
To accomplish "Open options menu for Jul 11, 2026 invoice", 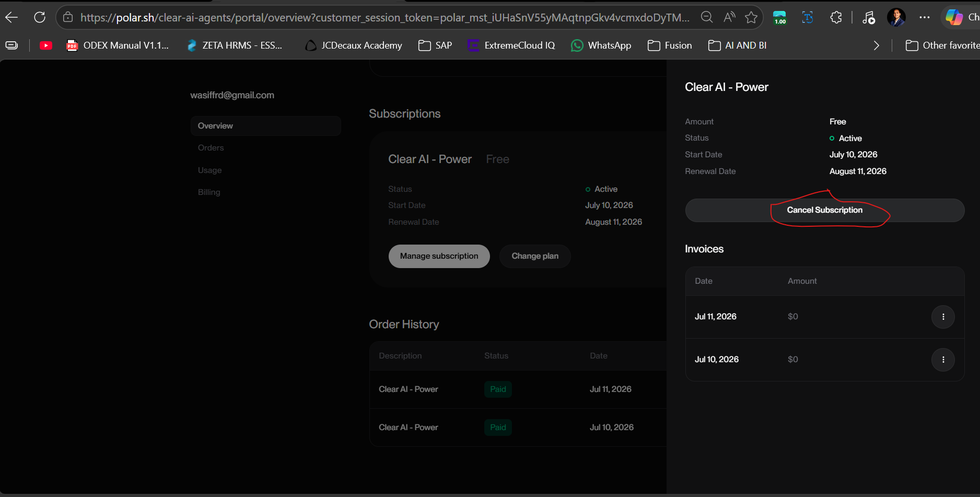I will pos(943,317).
